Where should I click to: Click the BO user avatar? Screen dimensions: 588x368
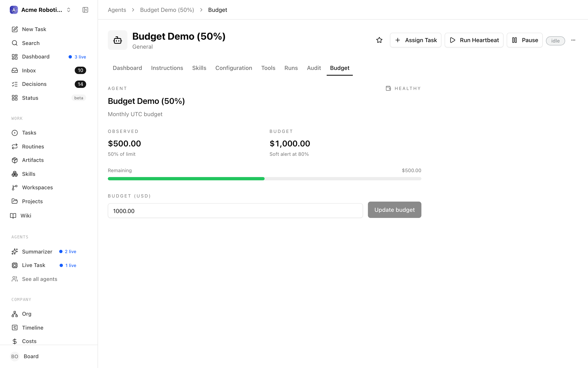click(x=14, y=356)
